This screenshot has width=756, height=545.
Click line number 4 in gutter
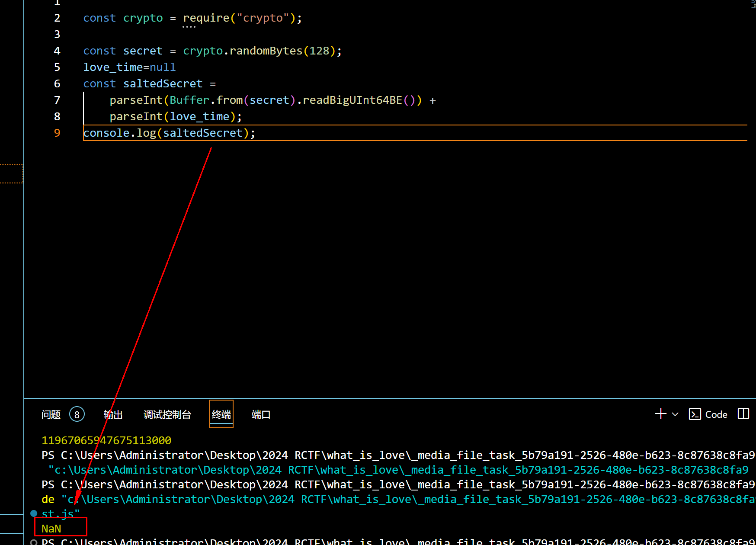coord(57,51)
